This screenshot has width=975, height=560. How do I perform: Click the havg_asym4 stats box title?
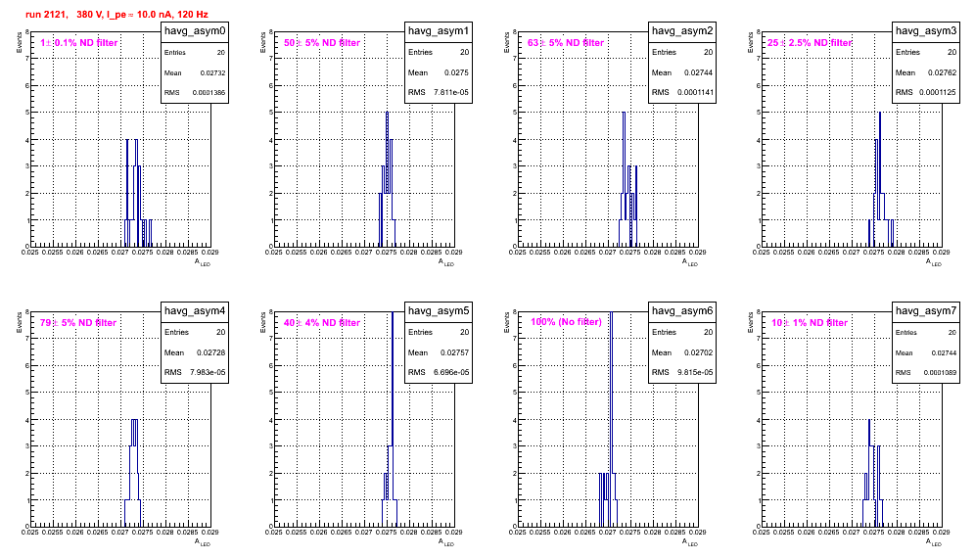pyautogui.click(x=195, y=310)
